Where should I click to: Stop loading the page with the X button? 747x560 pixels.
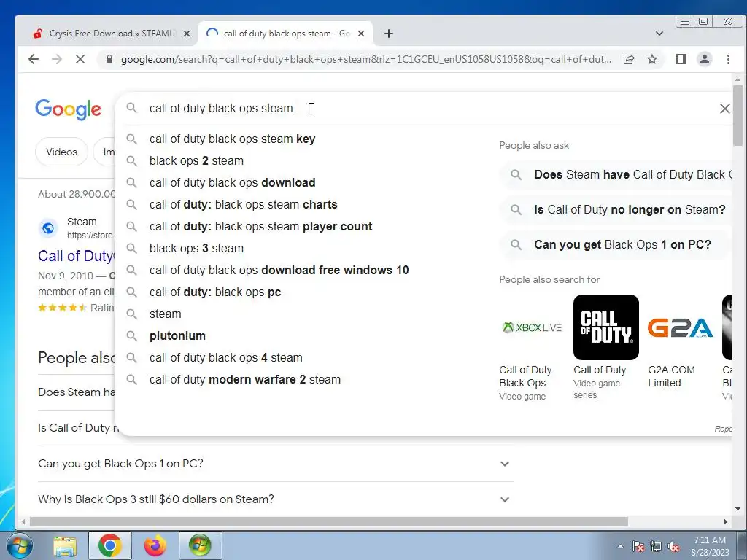pos(80,59)
